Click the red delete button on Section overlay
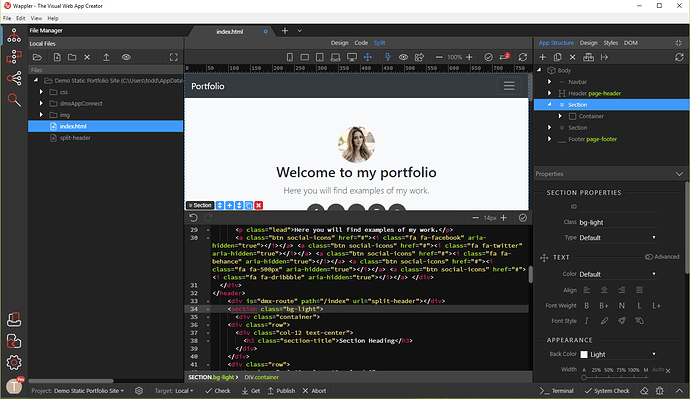This screenshot has width=690, height=399. [x=259, y=205]
